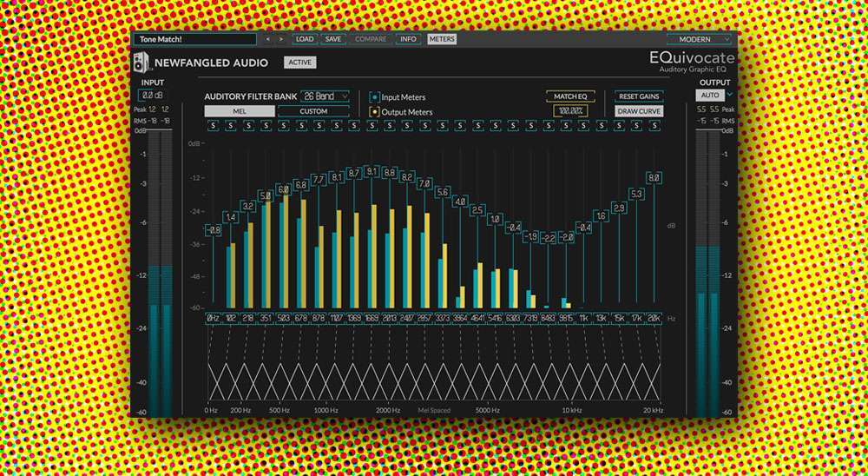
Task: Click the output level meter bars
Action: pos(707,274)
